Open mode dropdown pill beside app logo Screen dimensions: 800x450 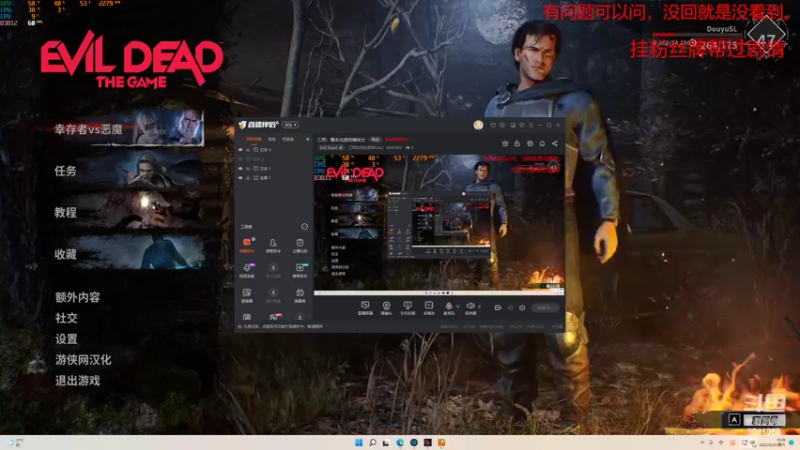[x=291, y=124]
